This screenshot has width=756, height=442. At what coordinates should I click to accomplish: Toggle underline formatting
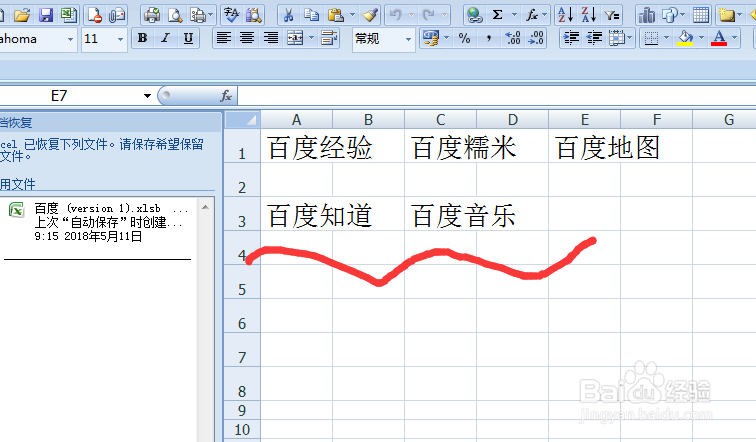click(189, 38)
